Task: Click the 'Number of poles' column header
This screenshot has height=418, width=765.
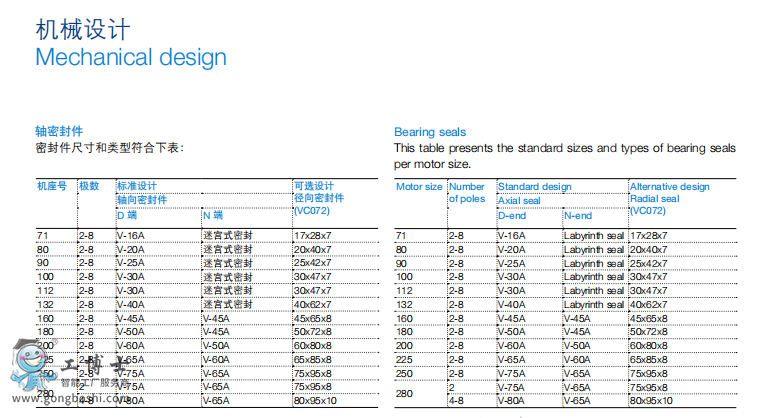Action: pos(467,192)
